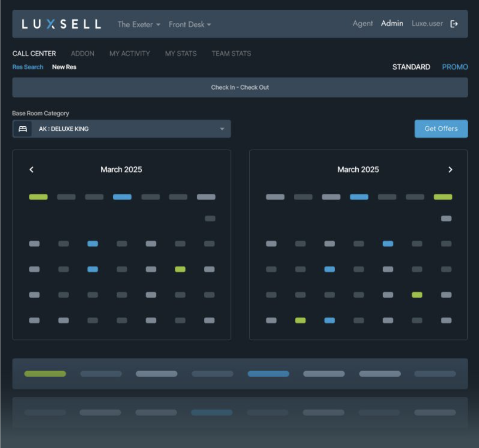
Task: Click the March 2025 title in right calendar
Action: pyautogui.click(x=358, y=170)
